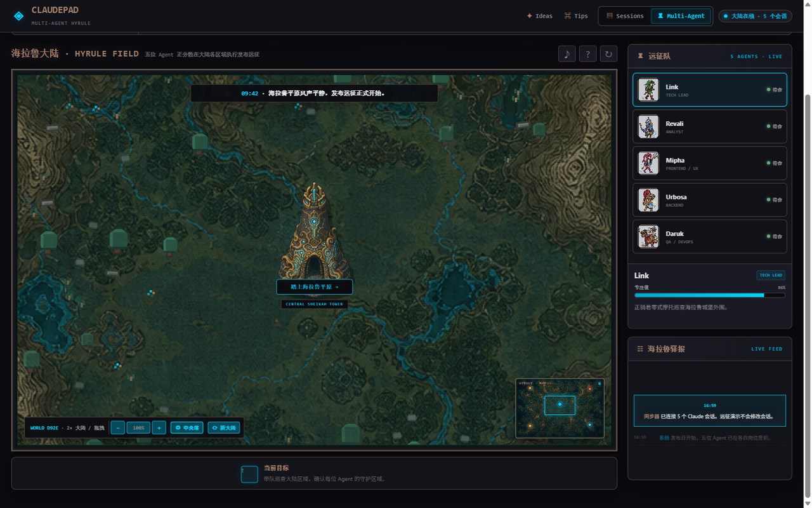Center map with the 中央塔 button
This screenshot has width=812, height=508.
[x=187, y=428]
